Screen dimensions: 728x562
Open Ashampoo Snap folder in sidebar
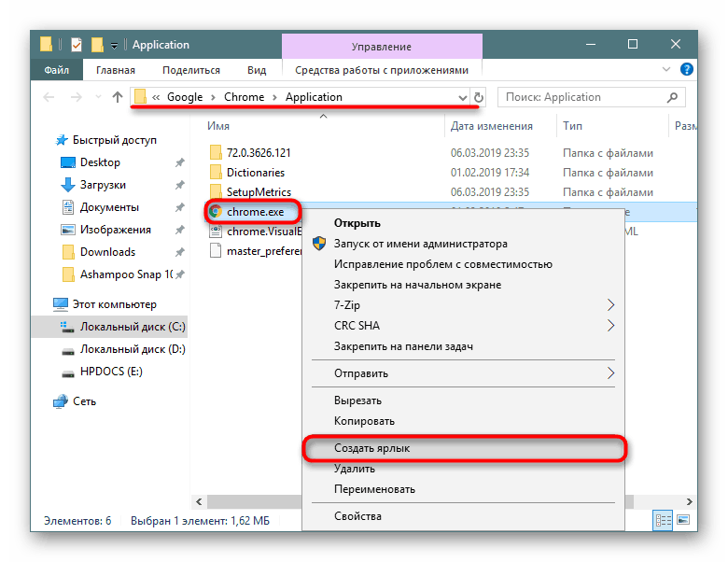point(126,274)
